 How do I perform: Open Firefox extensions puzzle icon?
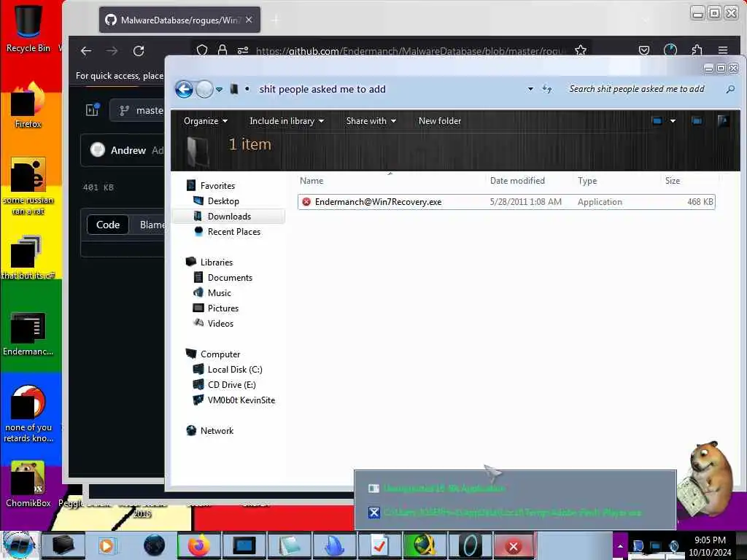(697, 50)
